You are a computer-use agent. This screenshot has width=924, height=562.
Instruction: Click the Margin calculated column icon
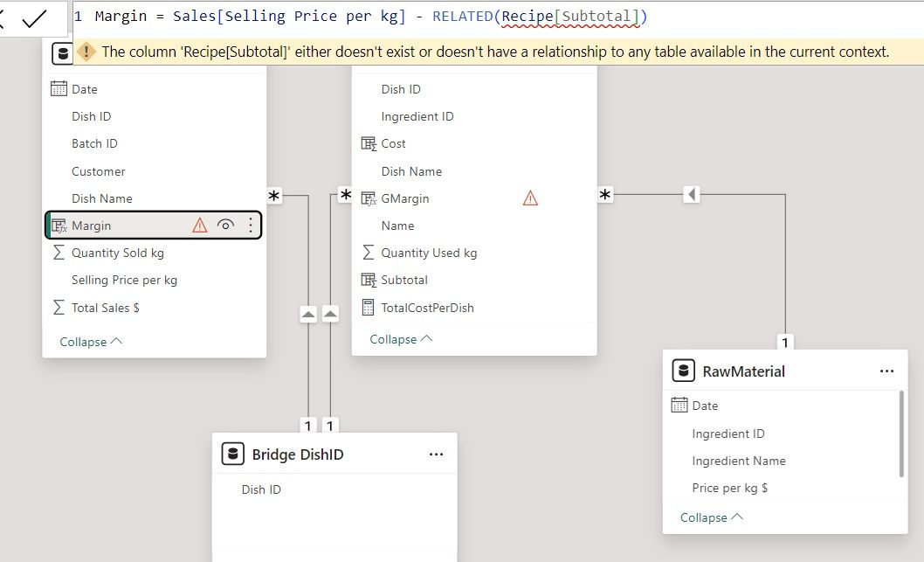59,225
